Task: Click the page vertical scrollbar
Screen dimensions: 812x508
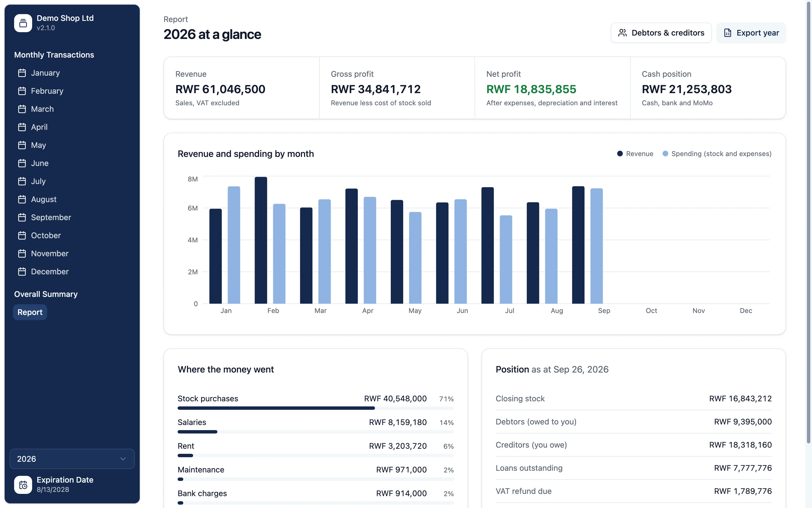Action: pos(809,222)
